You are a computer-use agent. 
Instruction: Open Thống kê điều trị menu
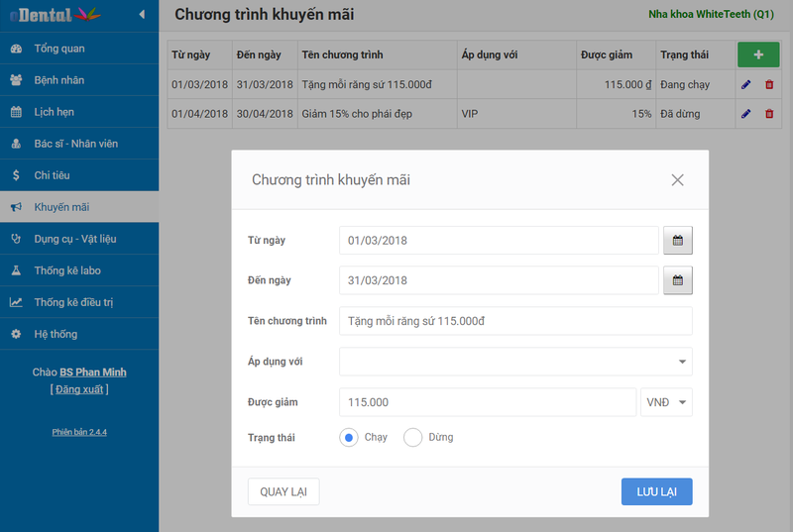coord(79,302)
